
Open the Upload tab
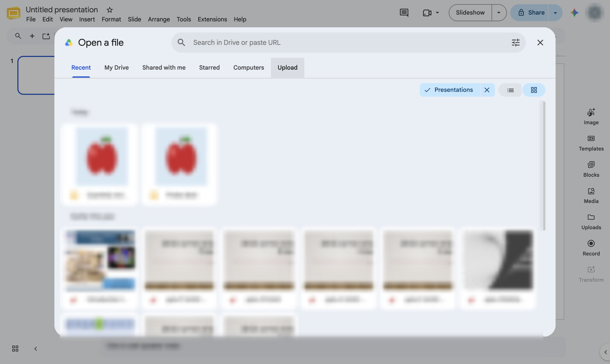287,68
